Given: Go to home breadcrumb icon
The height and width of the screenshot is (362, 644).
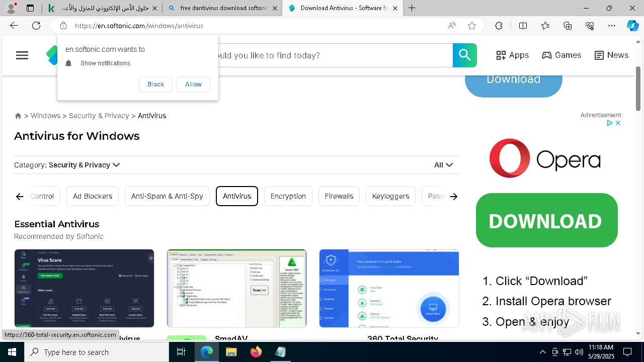Looking at the screenshot, I should click(x=18, y=116).
